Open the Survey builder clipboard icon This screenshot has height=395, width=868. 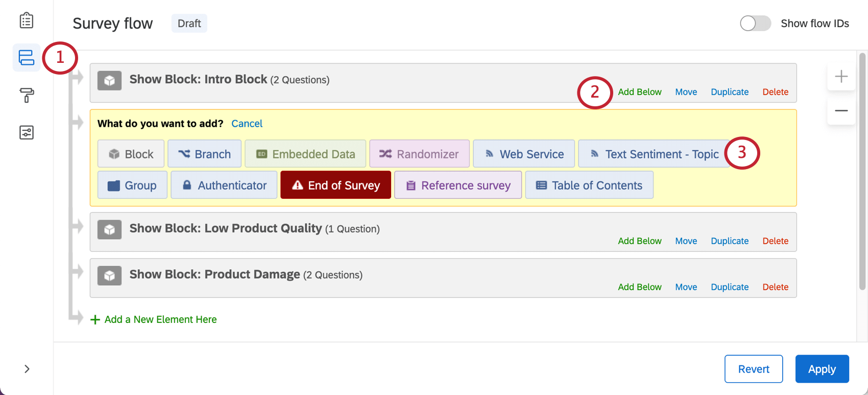tap(27, 21)
